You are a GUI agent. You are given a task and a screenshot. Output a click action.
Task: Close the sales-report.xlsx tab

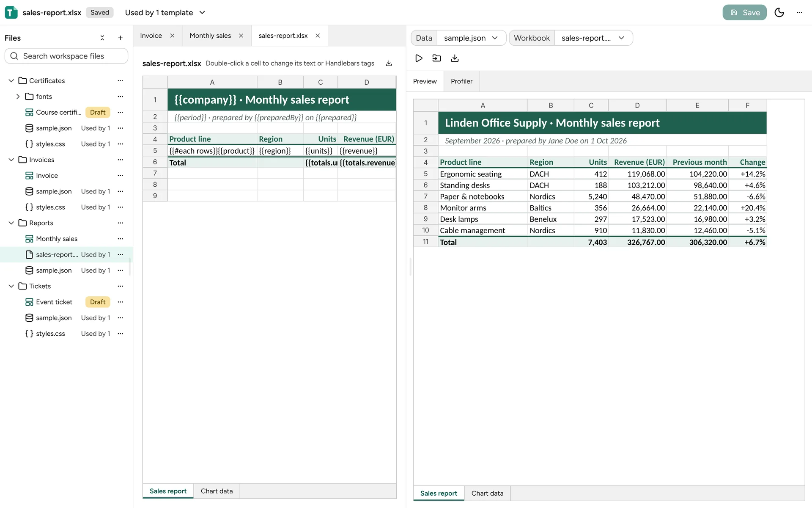click(x=318, y=36)
